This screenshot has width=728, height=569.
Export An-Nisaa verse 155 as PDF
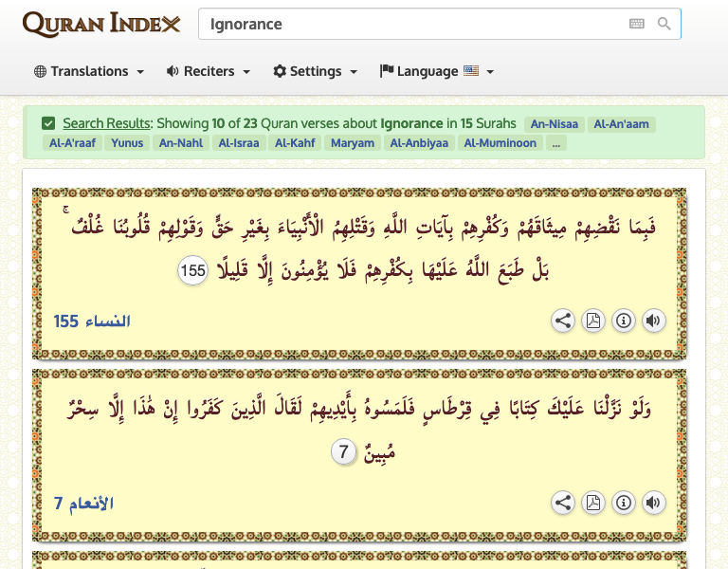(x=592, y=321)
